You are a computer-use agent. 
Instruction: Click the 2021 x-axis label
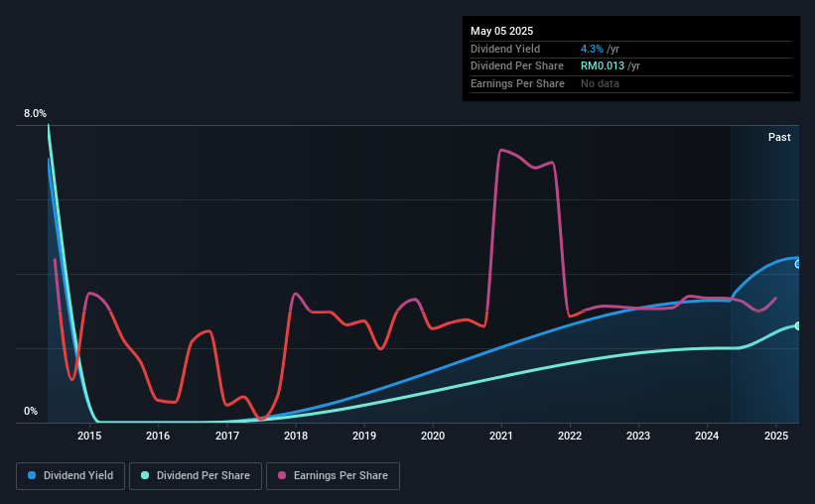tap(501, 436)
